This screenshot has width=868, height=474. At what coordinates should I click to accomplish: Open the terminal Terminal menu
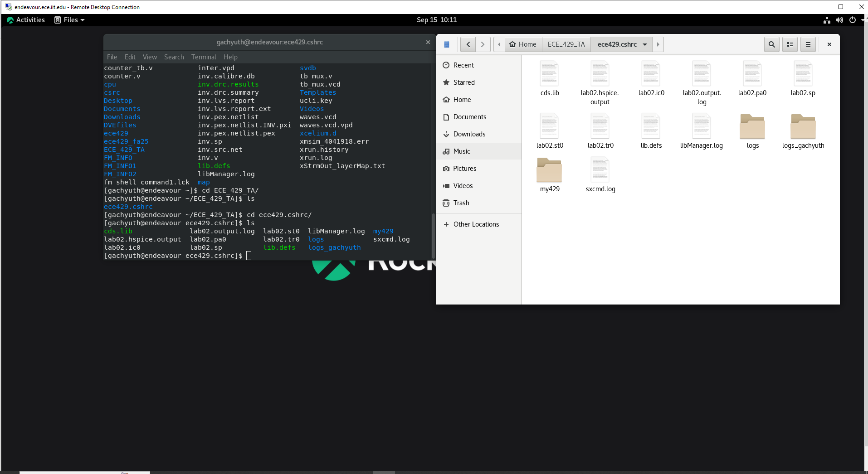point(204,57)
